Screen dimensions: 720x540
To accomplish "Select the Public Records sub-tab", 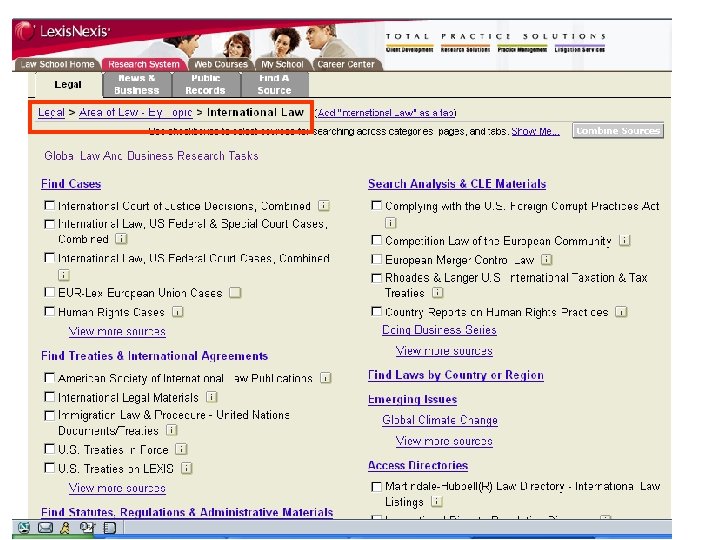I will point(205,84).
